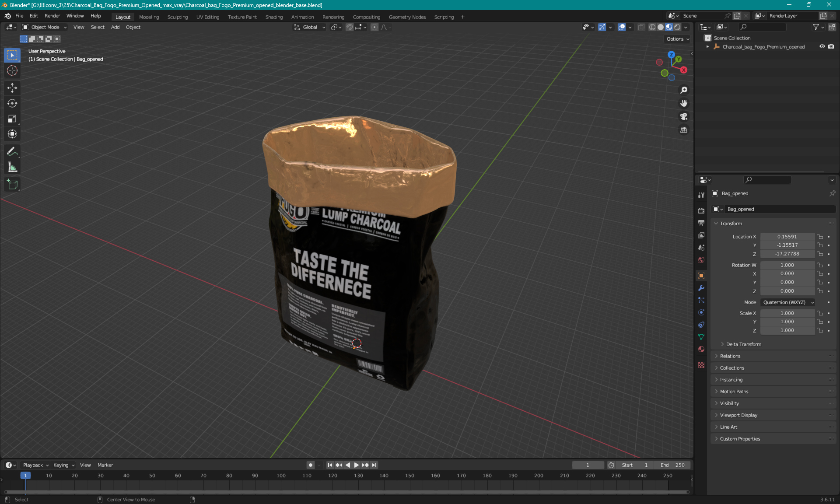This screenshot has height=504, width=840.
Task: Open the Material properties tab
Action: (x=701, y=349)
